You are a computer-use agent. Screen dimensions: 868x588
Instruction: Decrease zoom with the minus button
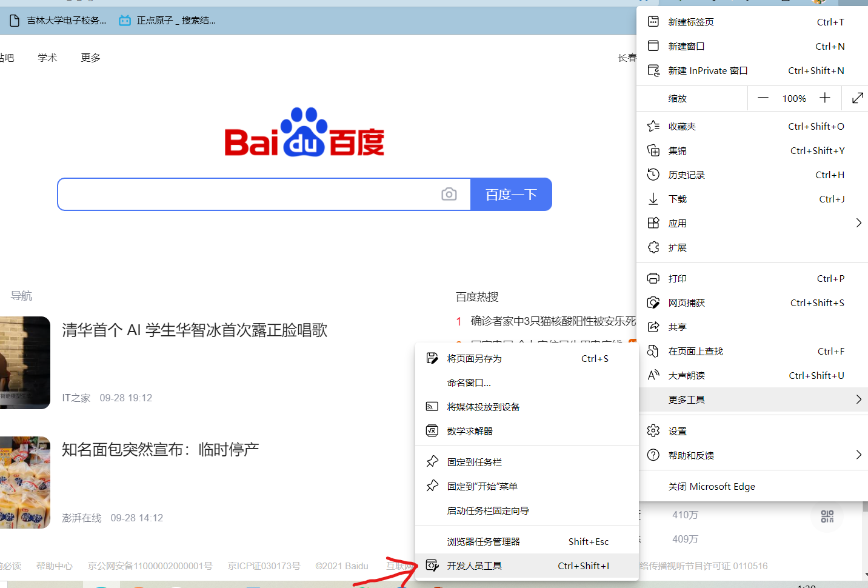763,98
